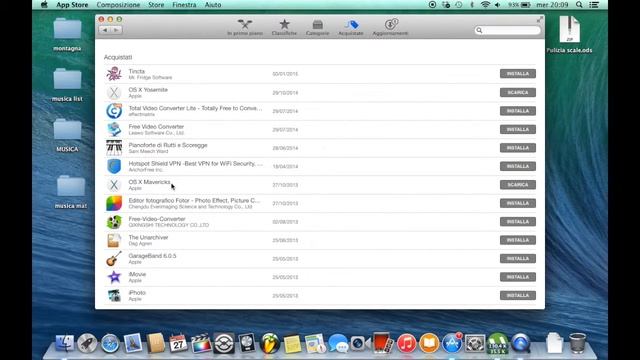The image size is (640, 360).
Task: Click the volume icon in menu bar
Action: (498, 5)
